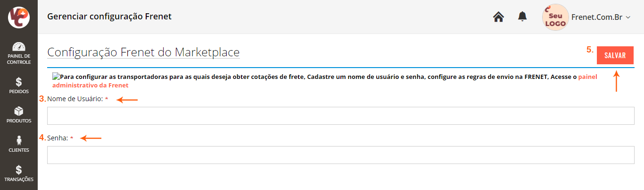Click the Frenet.Com.Br account name

coord(596,17)
